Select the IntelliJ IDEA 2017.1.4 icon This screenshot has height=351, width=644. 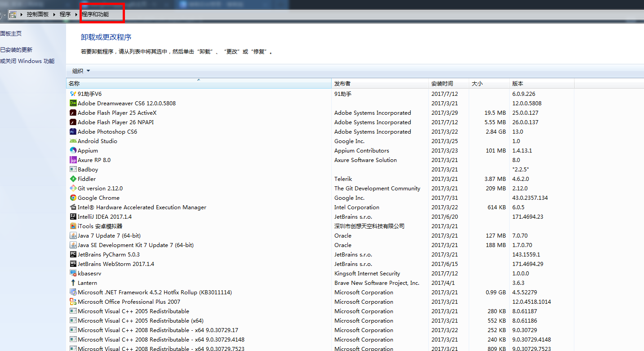click(x=73, y=216)
